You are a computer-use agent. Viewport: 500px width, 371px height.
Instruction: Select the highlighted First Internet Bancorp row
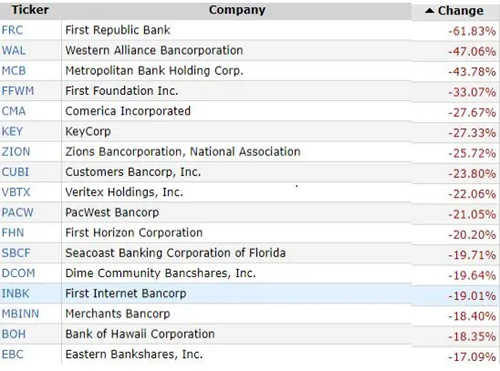tap(250, 294)
